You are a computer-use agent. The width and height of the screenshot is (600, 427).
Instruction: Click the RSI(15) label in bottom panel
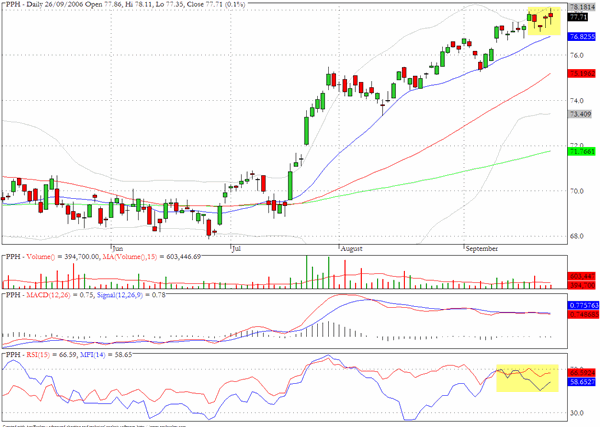[x=38, y=355]
